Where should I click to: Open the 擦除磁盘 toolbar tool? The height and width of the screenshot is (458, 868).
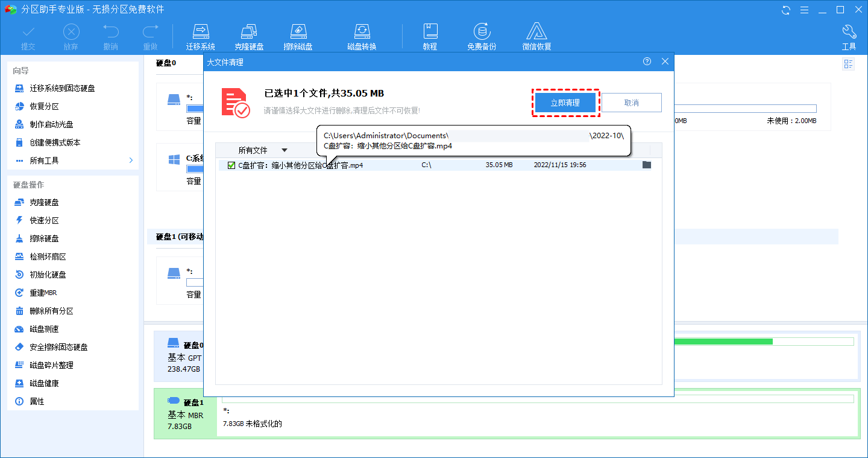coord(298,37)
